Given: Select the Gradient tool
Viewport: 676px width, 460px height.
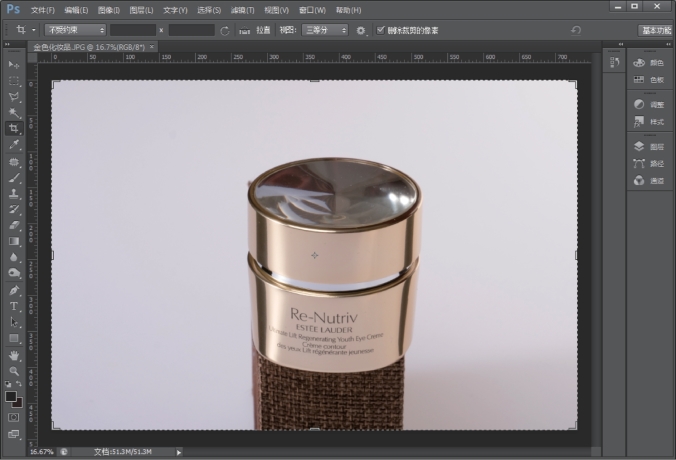Looking at the screenshot, I should pyautogui.click(x=14, y=241).
